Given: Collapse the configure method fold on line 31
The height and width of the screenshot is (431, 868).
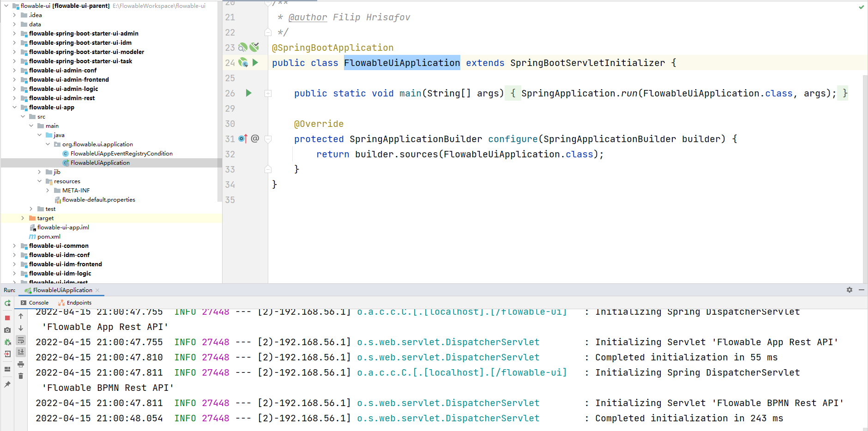Looking at the screenshot, I should tap(268, 139).
